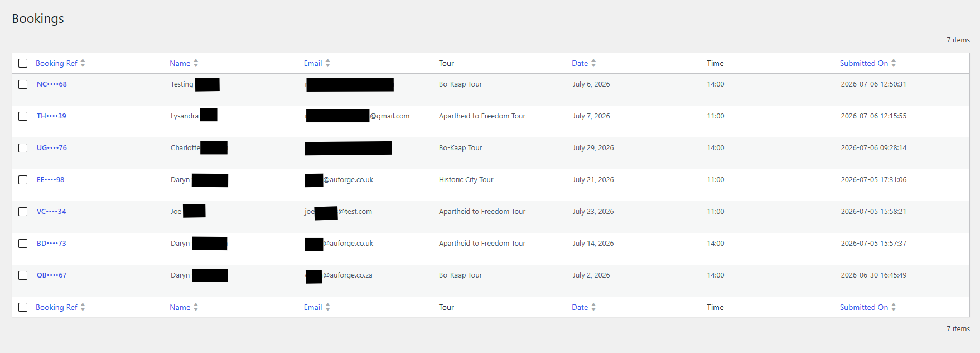The image size is (980, 353).
Task: Click sort arrows beside top Email header
Action: (x=327, y=63)
